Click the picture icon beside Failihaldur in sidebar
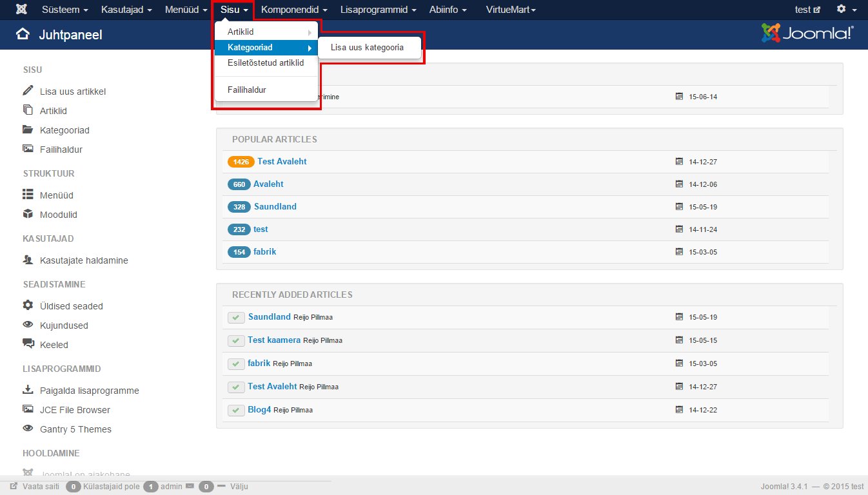 28,148
